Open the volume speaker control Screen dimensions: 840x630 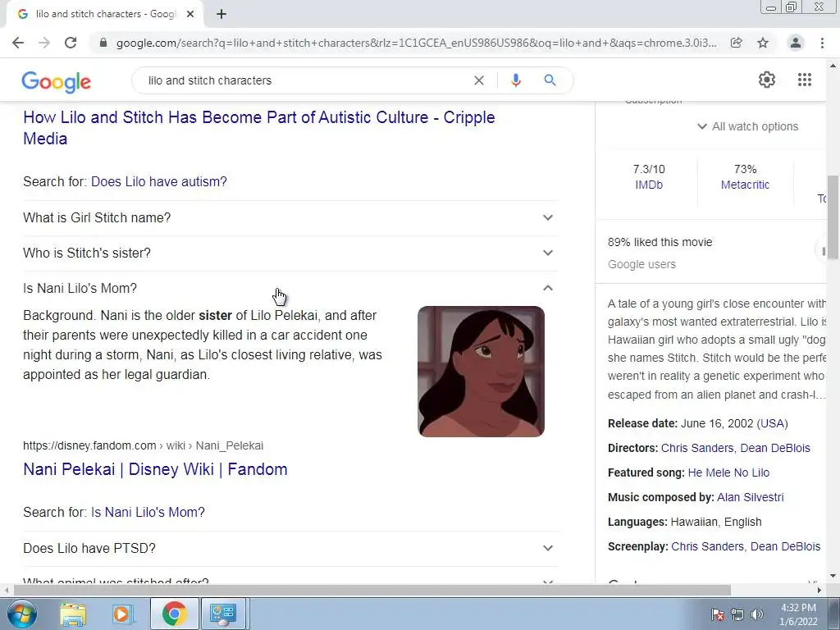click(756, 614)
